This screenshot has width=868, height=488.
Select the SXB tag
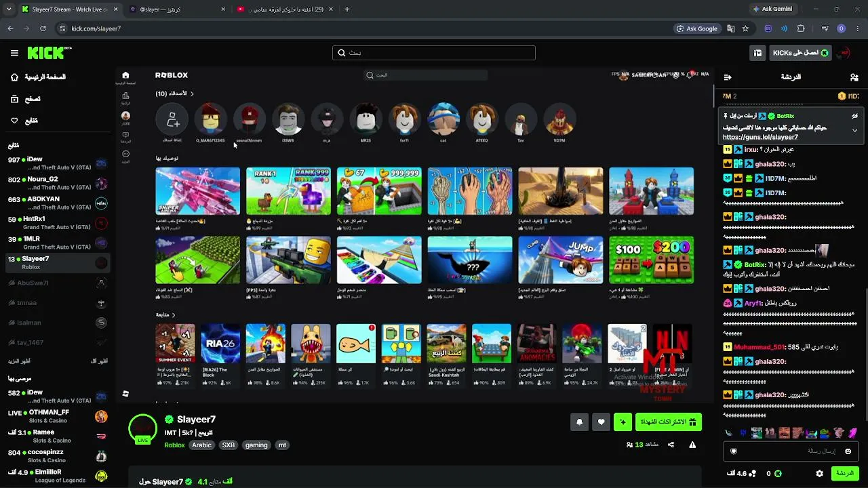(x=228, y=445)
